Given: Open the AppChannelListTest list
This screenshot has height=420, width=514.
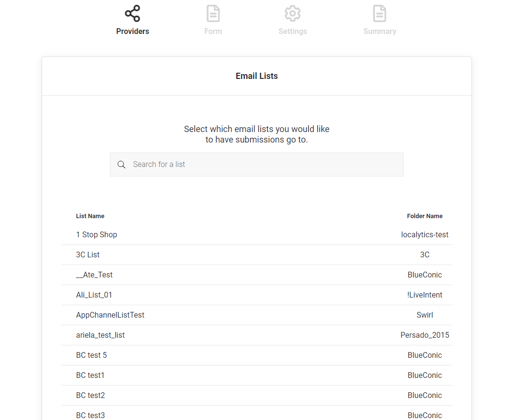Looking at the screenshot, I should point(110,315).
